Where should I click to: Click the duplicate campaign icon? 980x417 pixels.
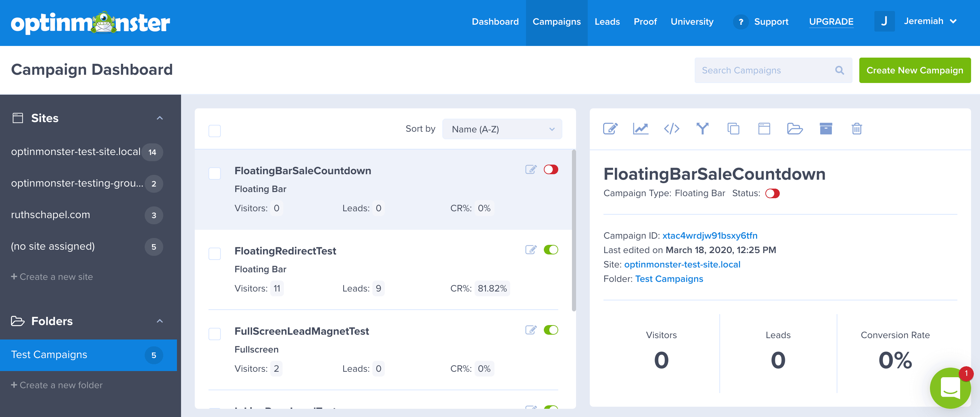733,129
